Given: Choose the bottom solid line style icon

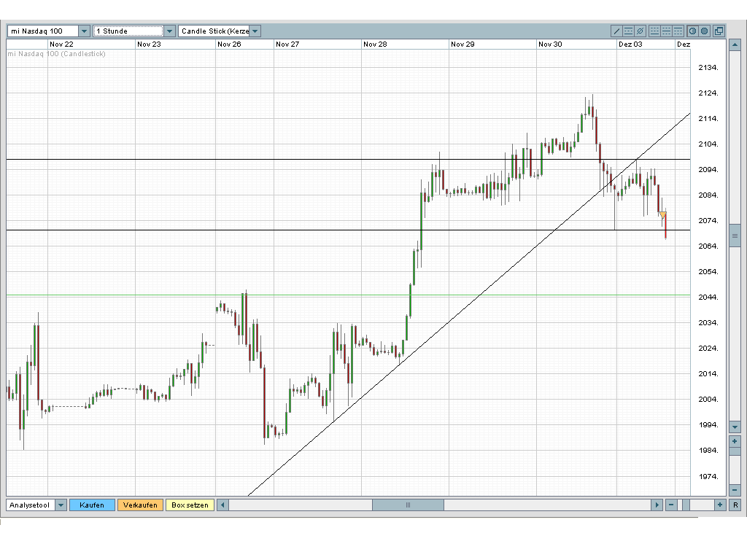Looking at the screenshot, I should (654, 31).
